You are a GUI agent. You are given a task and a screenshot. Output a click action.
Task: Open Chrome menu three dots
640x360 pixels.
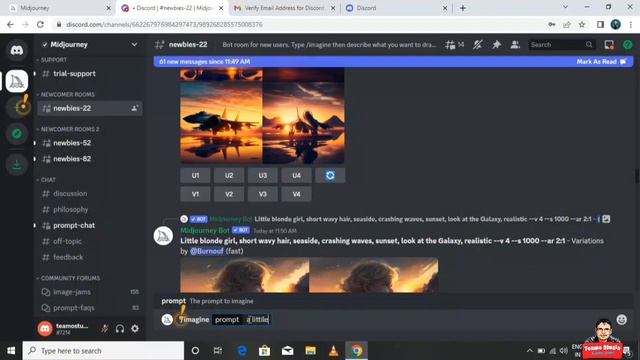point(631,24)
